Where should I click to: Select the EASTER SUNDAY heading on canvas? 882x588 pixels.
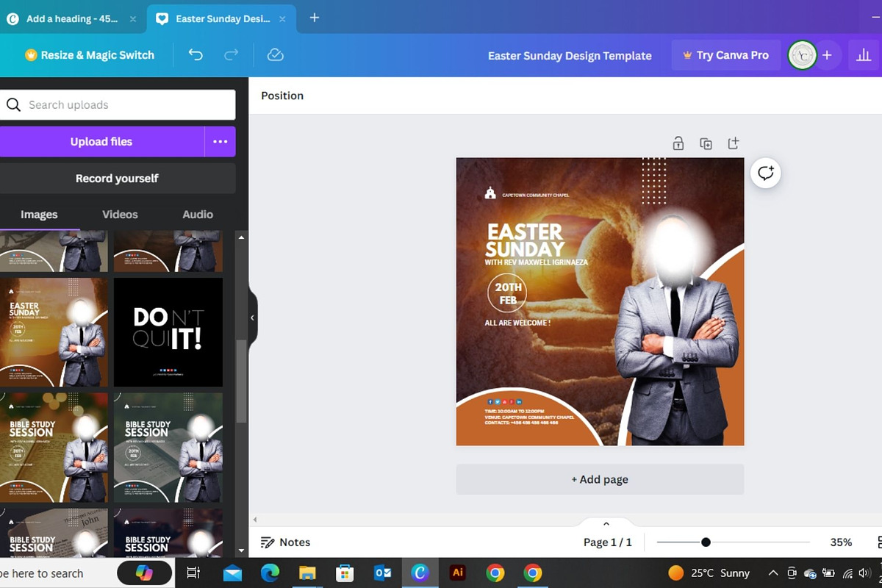tap(525, 240)
